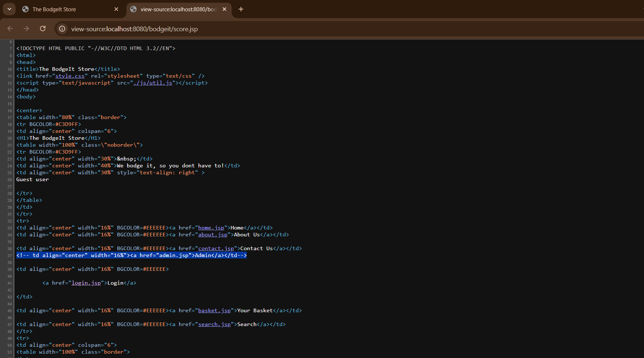This screenshot has height=358, width=644.
Task: Click the 'Search' link text in source
Action: click(x=247, y=324)
